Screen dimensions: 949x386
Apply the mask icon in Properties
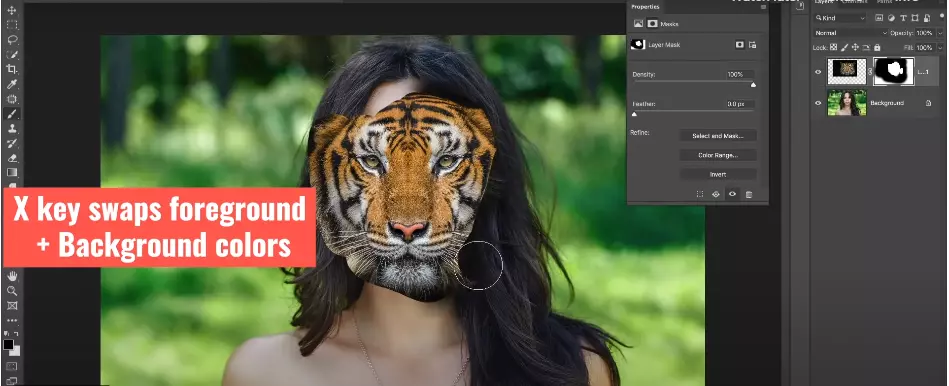coord(715,194)
